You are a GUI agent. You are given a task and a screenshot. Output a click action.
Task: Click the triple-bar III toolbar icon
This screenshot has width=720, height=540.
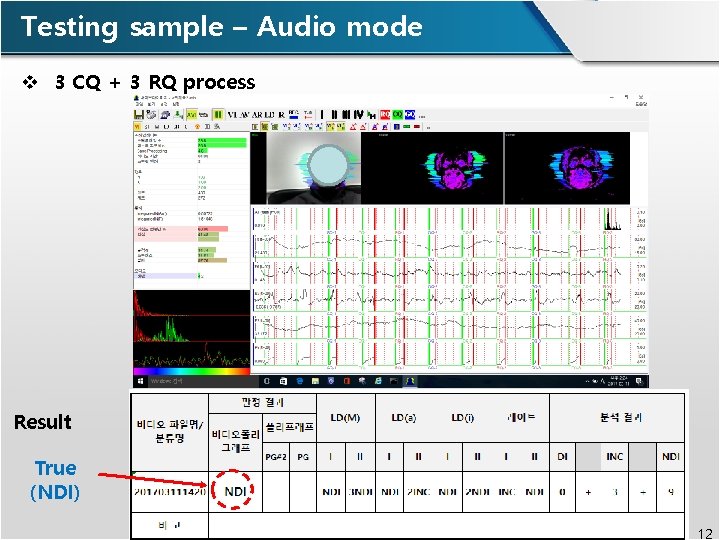(x=346, y=115)
